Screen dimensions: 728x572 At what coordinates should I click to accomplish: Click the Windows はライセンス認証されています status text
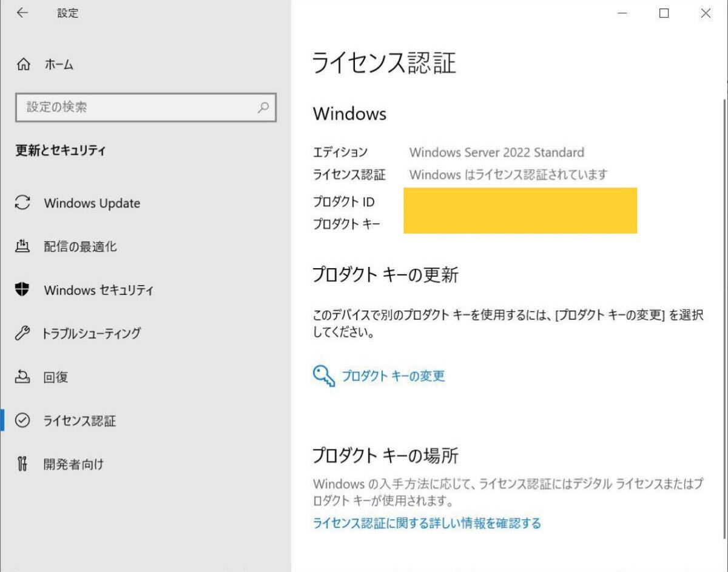click(x=508, y=175)
